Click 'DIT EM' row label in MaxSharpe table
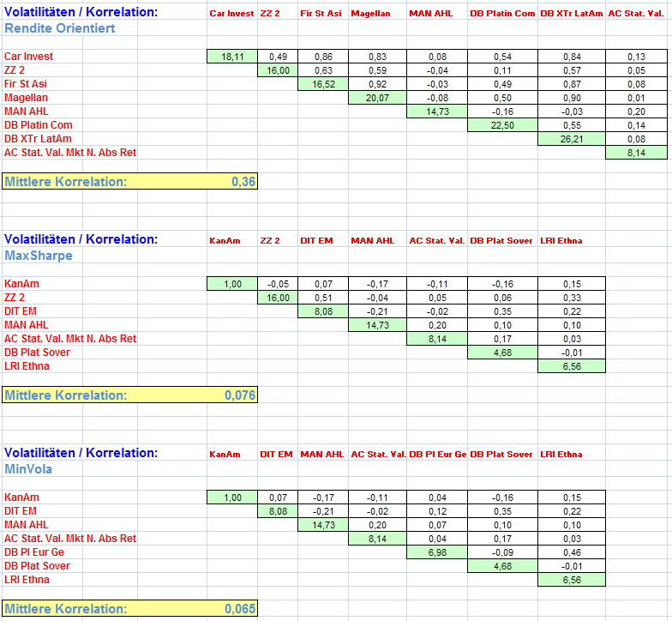 (x=21, y=311)
